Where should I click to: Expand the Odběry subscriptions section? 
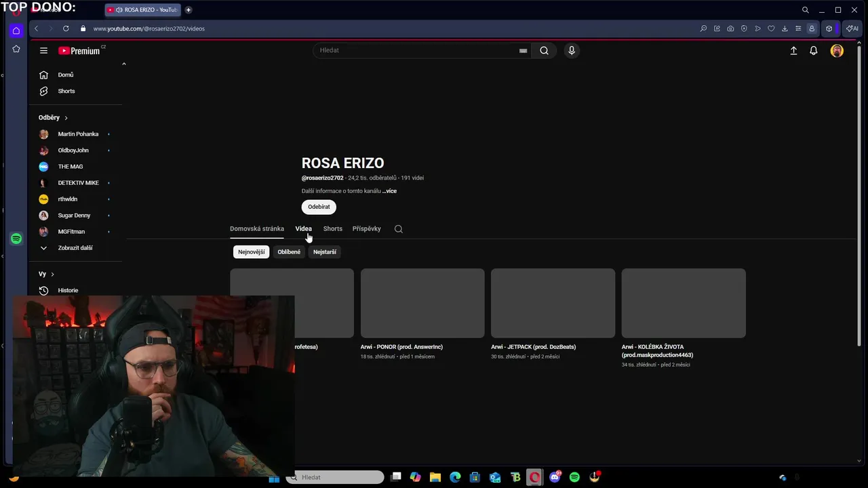[x=54, y=117]
